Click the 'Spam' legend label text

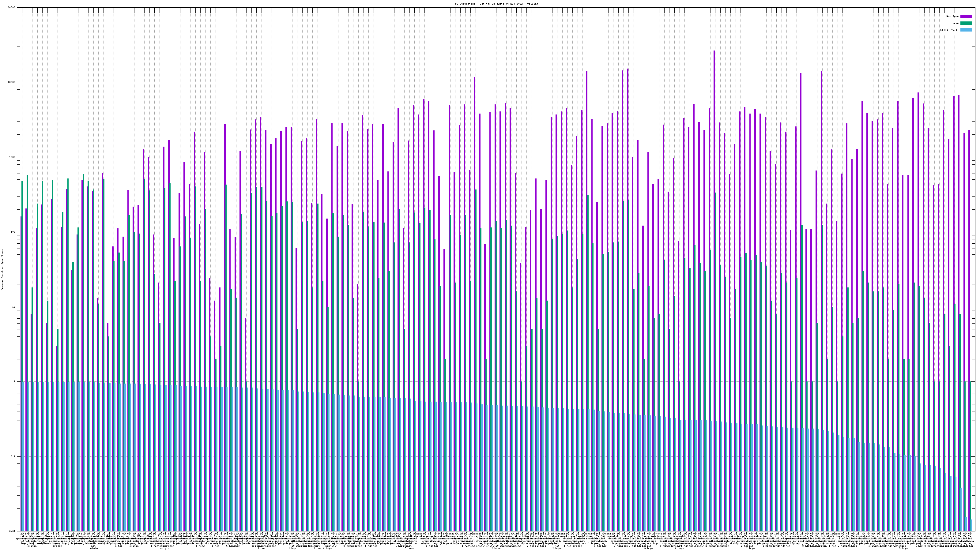[x=956, y=23]
